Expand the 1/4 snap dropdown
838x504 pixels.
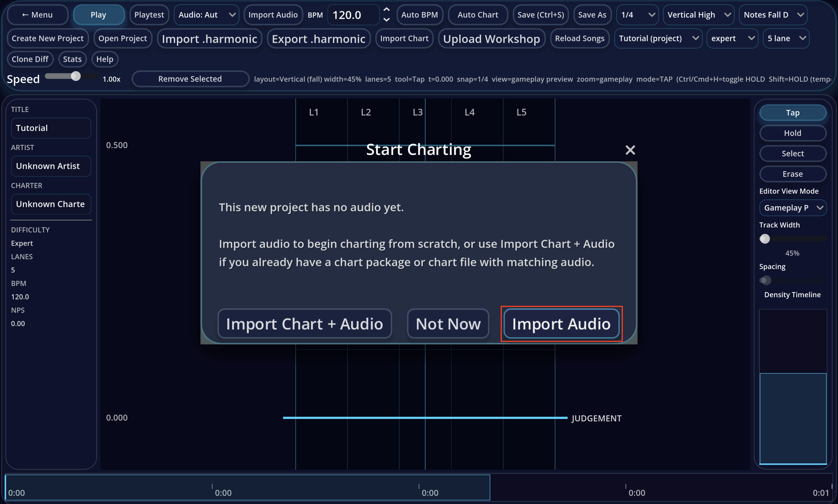[637, 15]
